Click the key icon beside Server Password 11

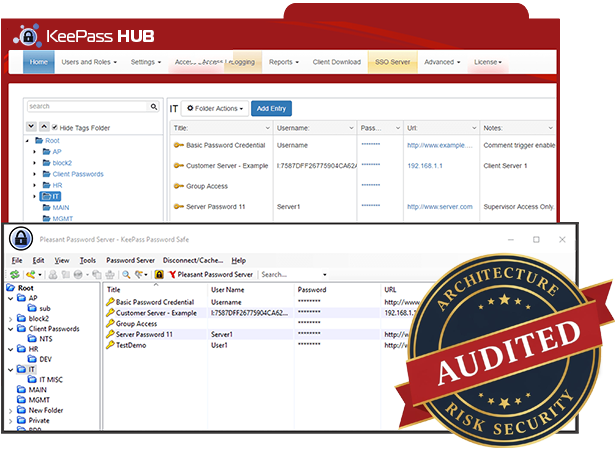click(x=111, y=334)
